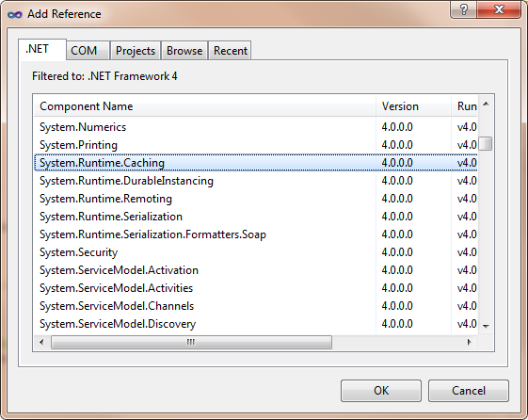Choose System.ServiceModel.Discovery from the list
Viewport: 528px width, 420px height.
256,324
